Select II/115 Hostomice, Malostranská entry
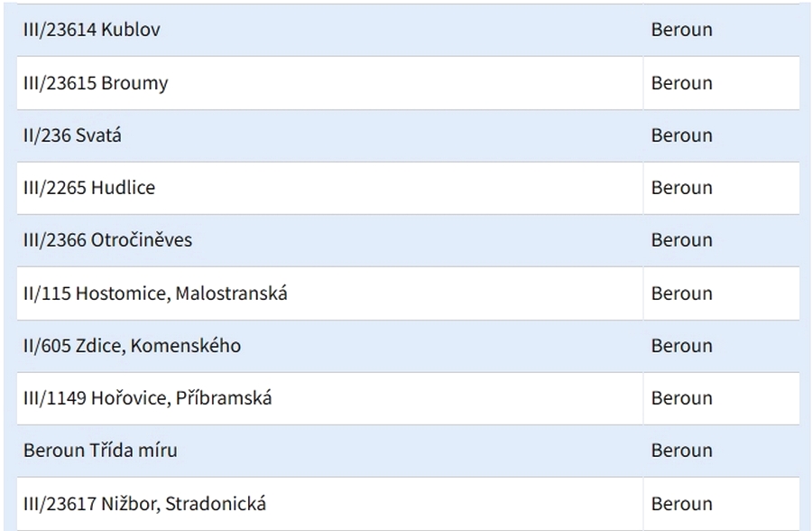Viewport: 812px width, 531px height. (x=155, y=293)
